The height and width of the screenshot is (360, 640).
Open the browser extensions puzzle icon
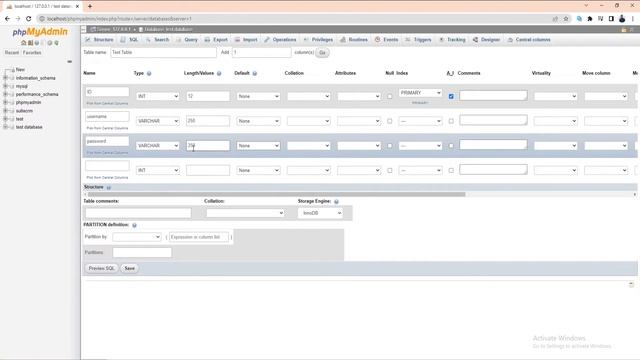590,19
